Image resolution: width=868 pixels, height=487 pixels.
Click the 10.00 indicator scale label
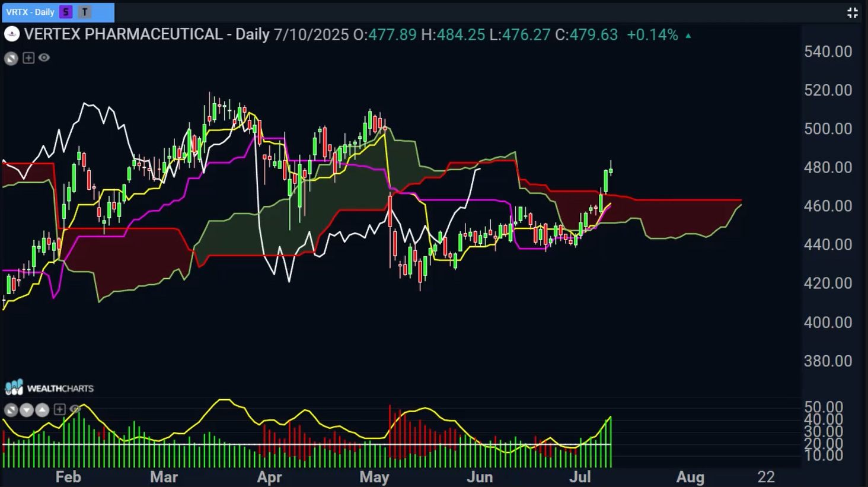click(x=824, y=455)
